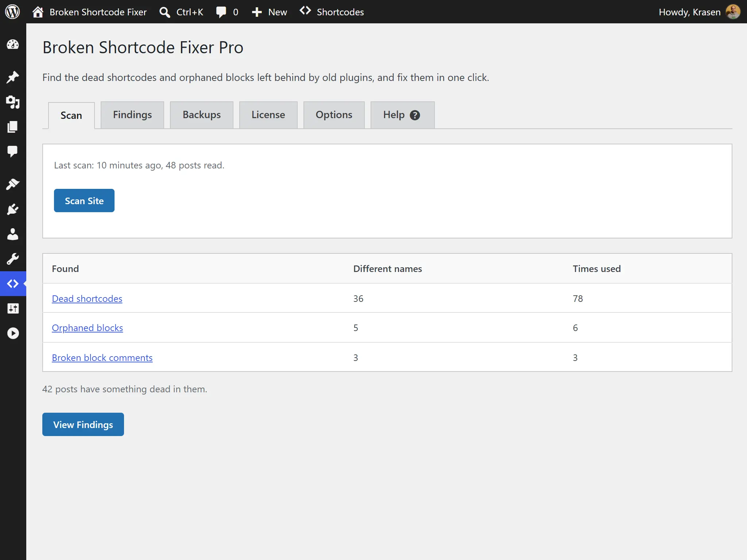The image size is (747, 560).
Task: Go to the Dashboard sidebar icon
Action: coord(13,44)
